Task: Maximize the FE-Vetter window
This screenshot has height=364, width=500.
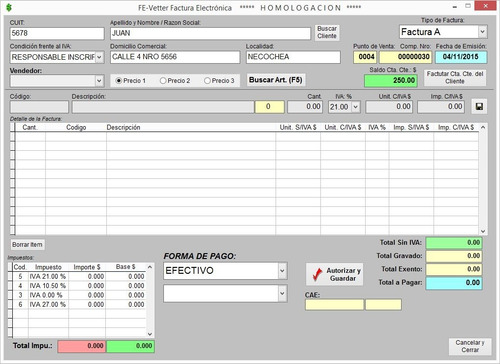Action: tap(468, 6)
